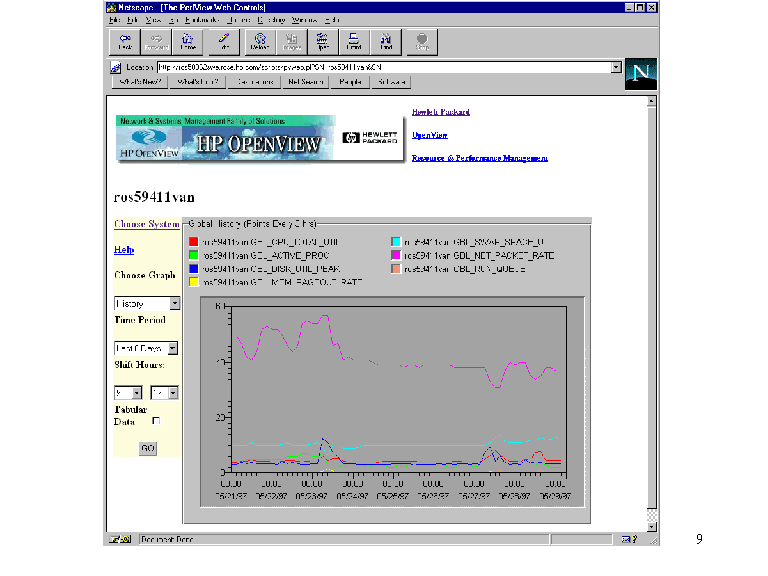Follow the Choose System link

(x=146, y=224)
